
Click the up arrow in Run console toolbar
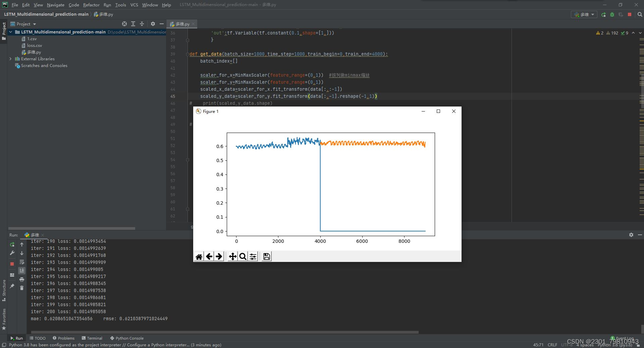[x=22, y=245]
